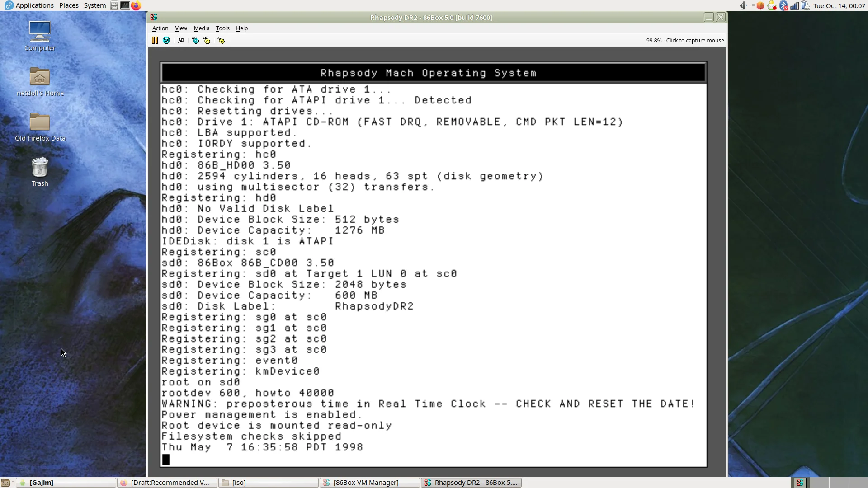Open 86Box machine settings from toolbar
This screenshot has height=488, width=868.
221,40
